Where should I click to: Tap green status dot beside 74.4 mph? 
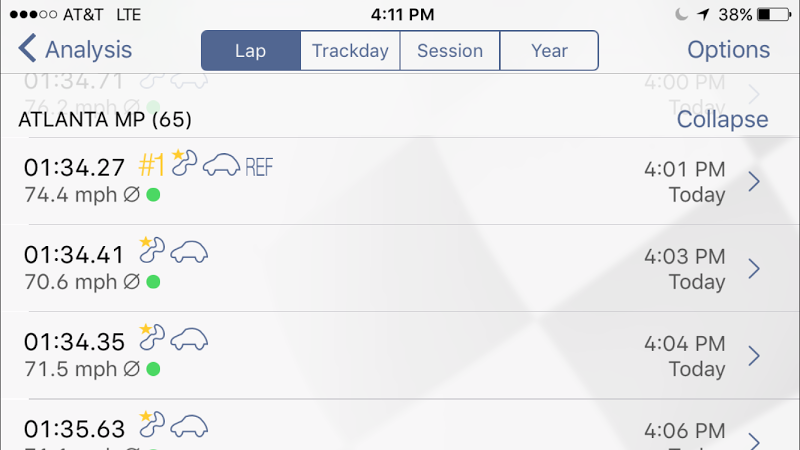pyautogui.click(x=153, y=194)
